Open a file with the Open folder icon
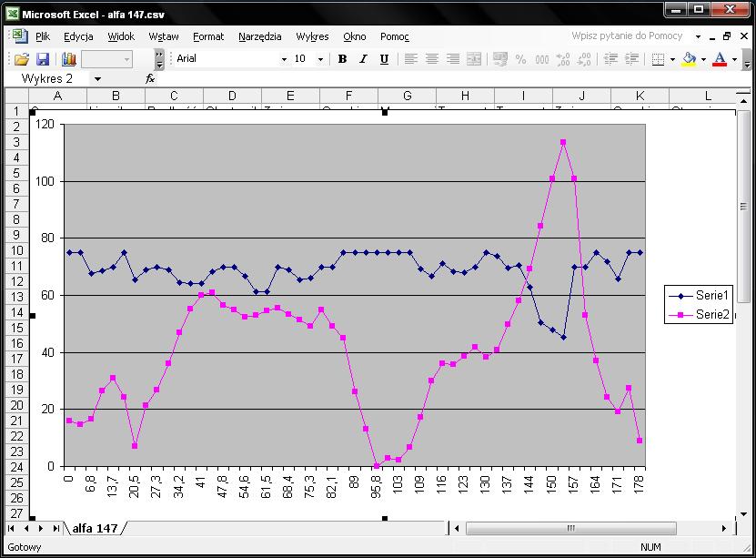Image resolution: width=756 pixels, height=558 pixels. [x=22, y=59]
